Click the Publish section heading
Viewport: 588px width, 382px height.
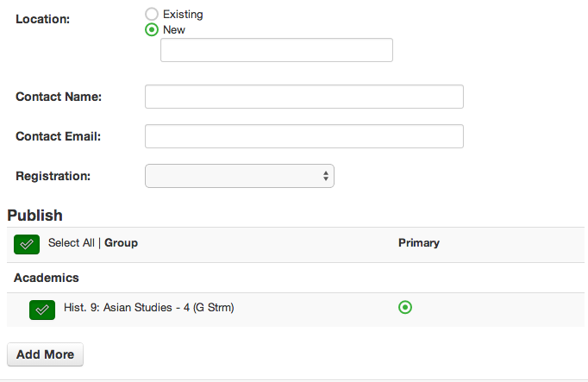click(34, 216)
